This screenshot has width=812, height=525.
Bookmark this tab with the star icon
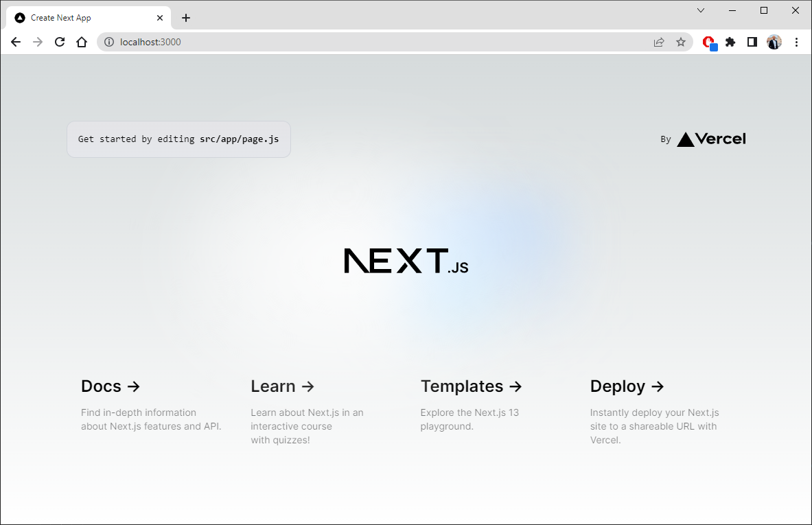coord(680,42)
